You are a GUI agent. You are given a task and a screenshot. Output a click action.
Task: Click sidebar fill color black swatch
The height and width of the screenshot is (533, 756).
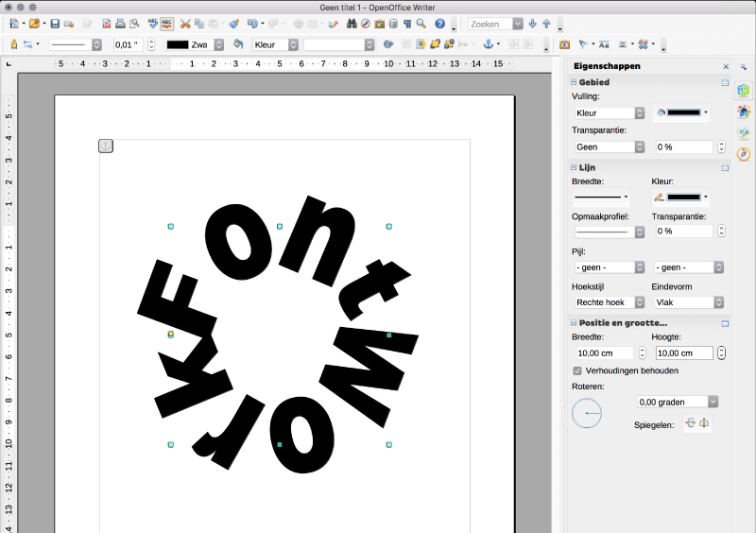coord(683,112)
